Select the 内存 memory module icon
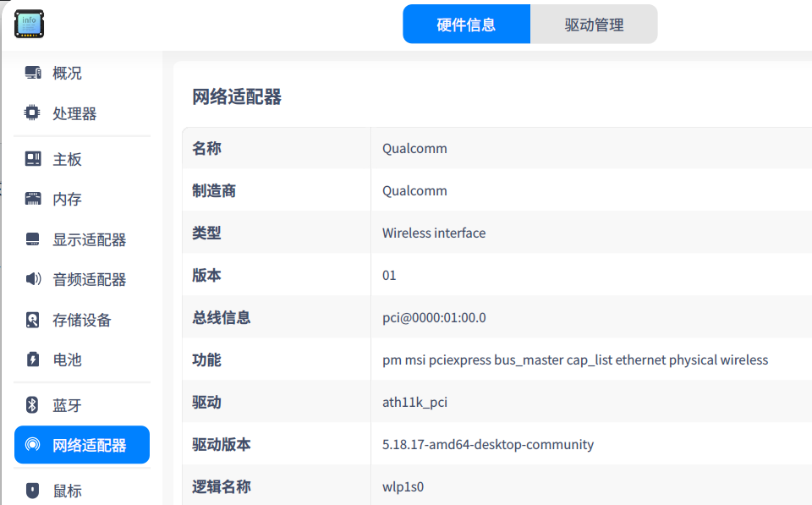The image size is (812, 505). (x=33, y=199)
